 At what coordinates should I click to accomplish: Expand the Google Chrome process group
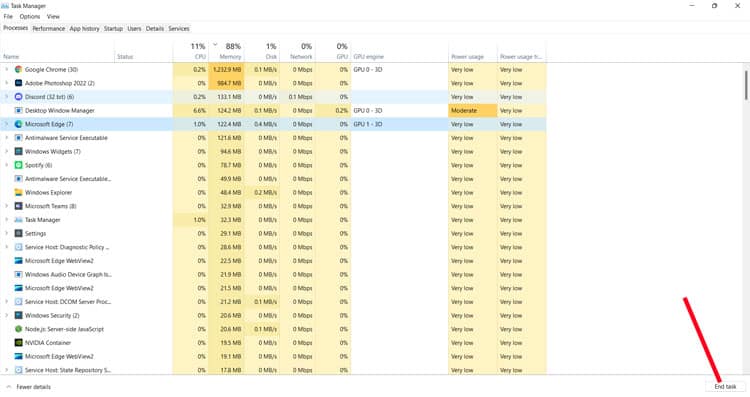(x=6, y=69)
